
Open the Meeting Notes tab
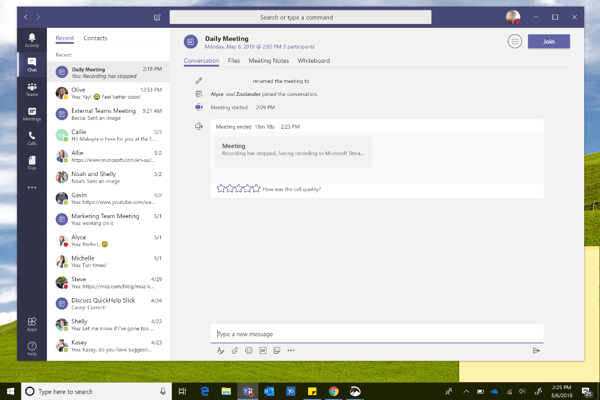(269, 60)
